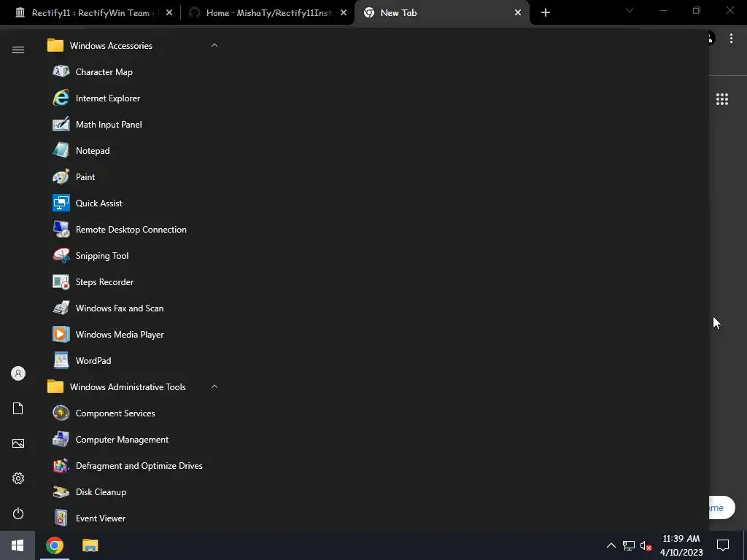Open Chrome tab search dropdown
The height and width of the screenshot is (560, 747).
click(630, 10)
